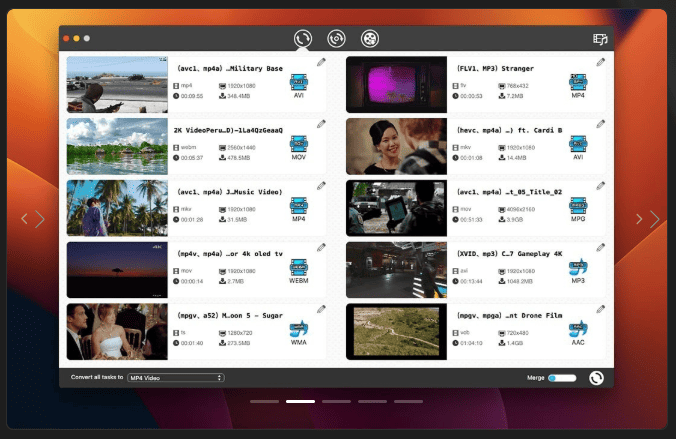Open the media browser icon at top right
This screenshot has height=439, width=676.
pos(600,39)
